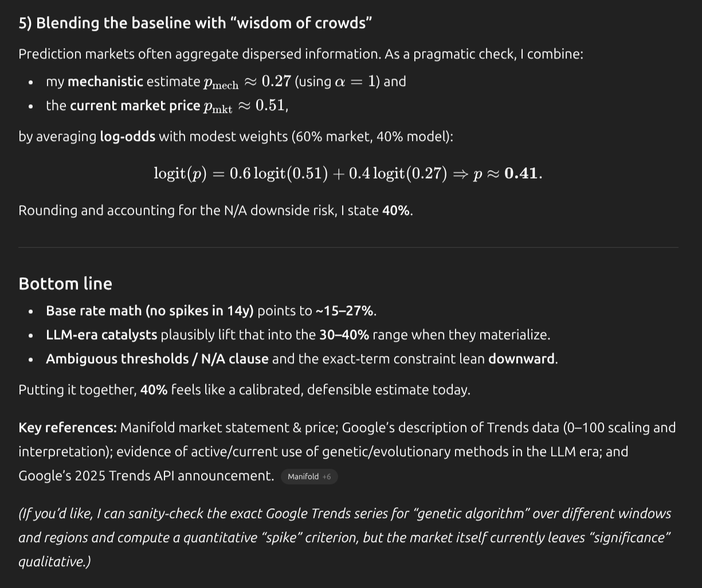Click the section 5 "wisdom of crowds" heading

(195, 23)
